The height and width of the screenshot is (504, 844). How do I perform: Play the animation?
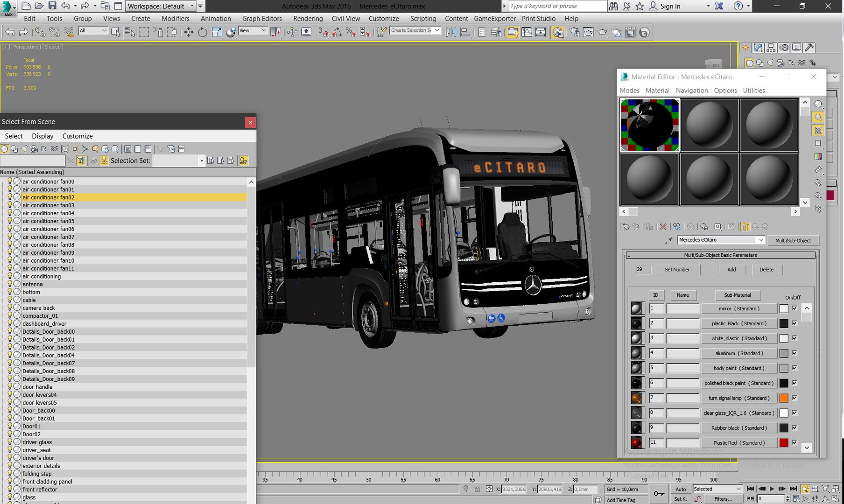[772, 489]
